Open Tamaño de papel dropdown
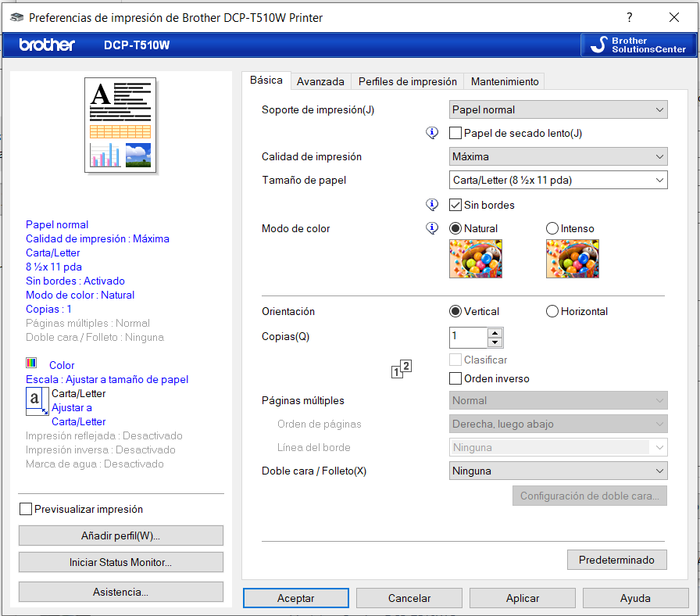Image resolution: width=700 pixels, height=616 pixels. [558, 180]
